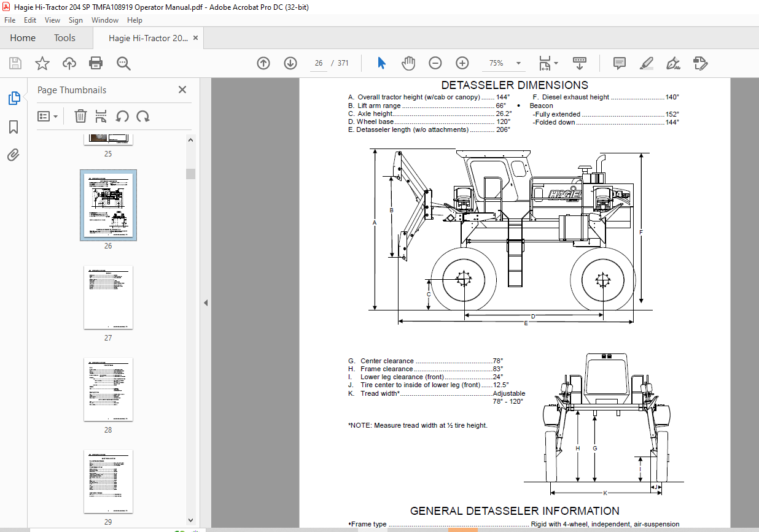The image size is (759, 532).
Task: Select the partially visible page 25 thumbnail
Action: tap(108, 139)
